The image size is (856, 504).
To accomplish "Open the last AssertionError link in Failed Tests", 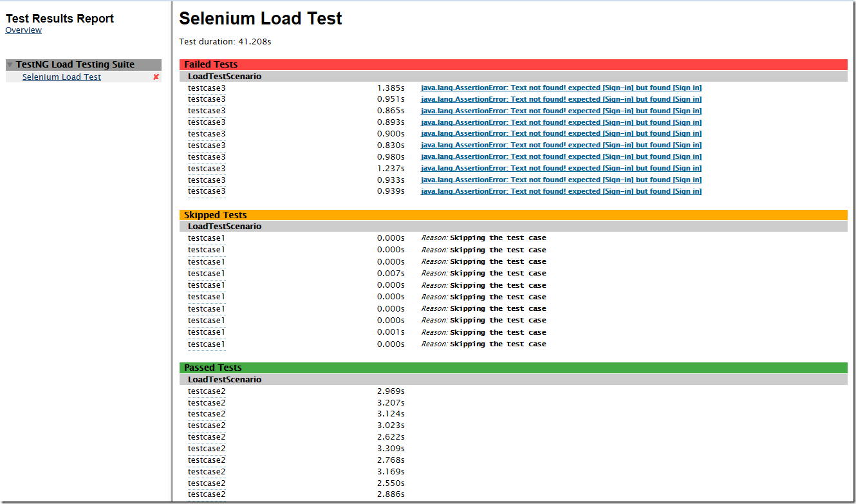I will click(x=561, y=191).
